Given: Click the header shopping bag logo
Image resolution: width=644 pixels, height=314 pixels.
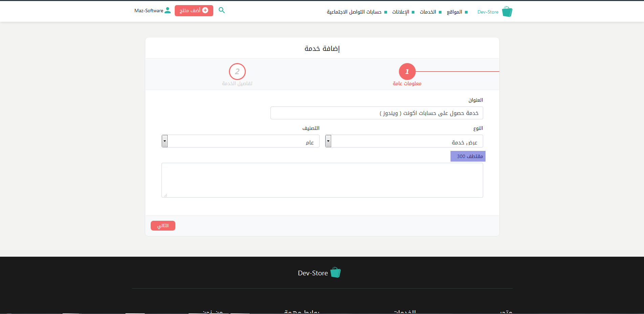Looking at the screenshot, I should [507, 12].
